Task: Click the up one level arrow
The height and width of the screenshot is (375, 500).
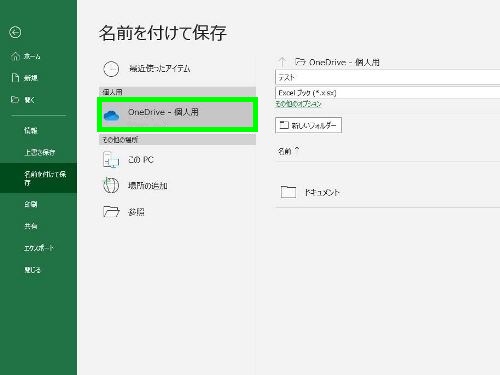Action: pyautogui.click(x=283, y=62)
